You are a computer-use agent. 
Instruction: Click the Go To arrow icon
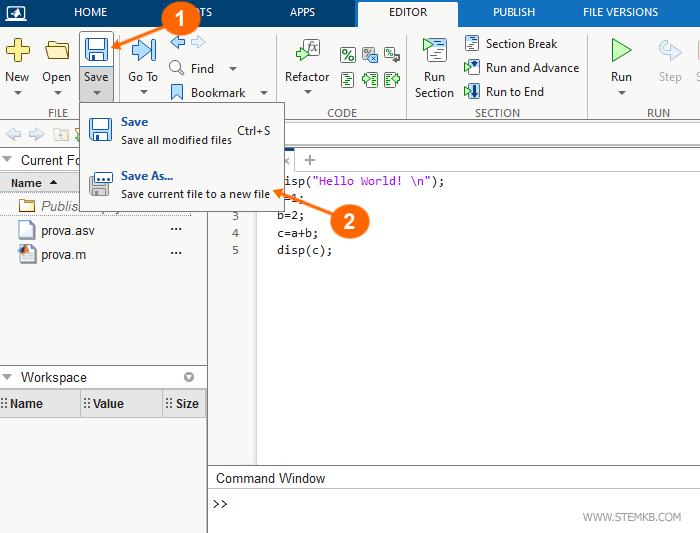pos(143,50)
